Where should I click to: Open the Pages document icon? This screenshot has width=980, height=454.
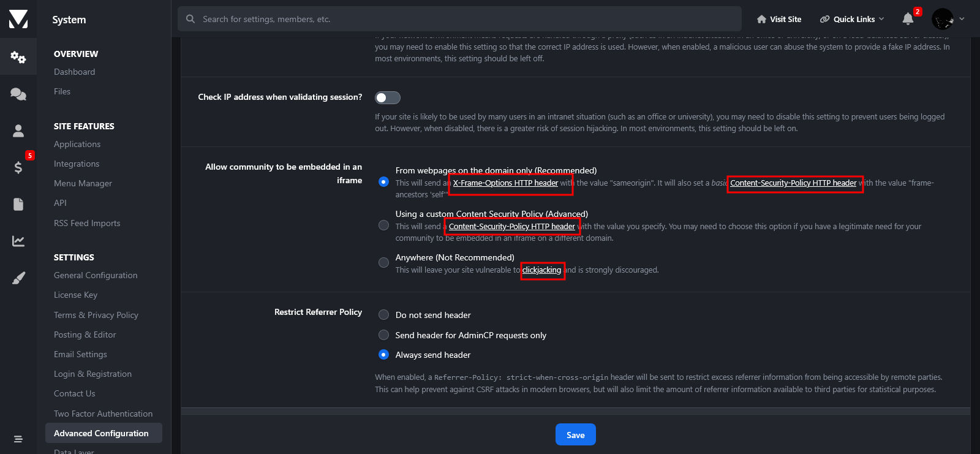(x=18, y=204)
